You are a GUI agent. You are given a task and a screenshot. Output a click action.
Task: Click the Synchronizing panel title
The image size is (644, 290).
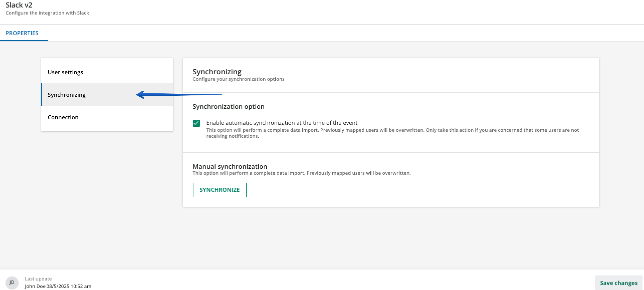217,71
